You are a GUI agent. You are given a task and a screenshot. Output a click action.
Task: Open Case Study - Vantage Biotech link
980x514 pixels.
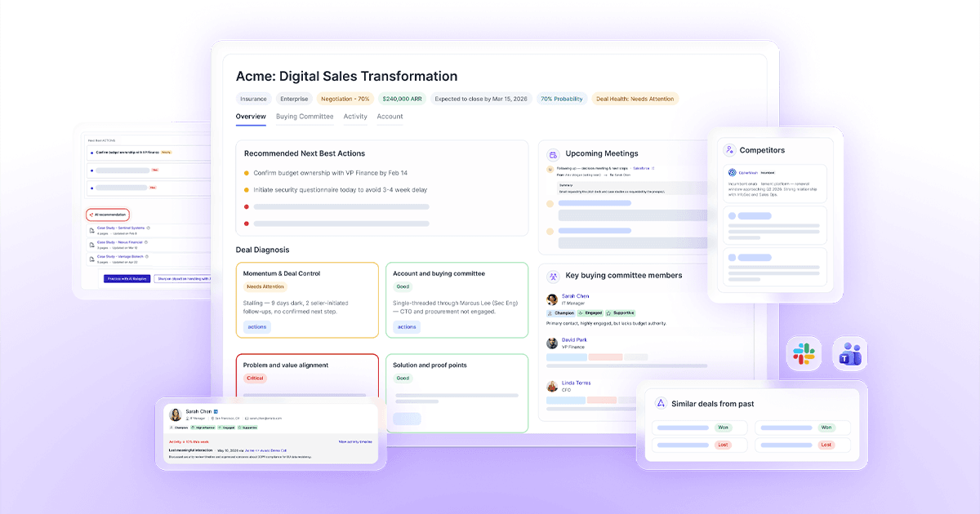click(120, 256)
